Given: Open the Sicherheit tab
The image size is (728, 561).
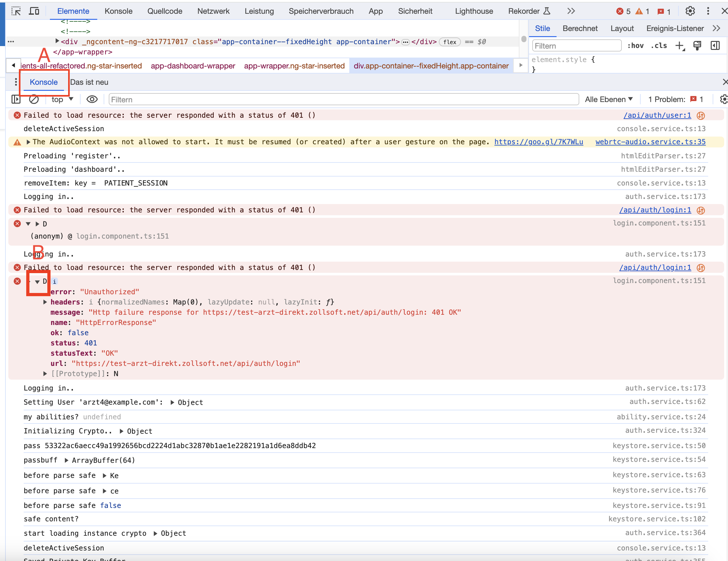Looking at the screenshot, I should (x=415, y=11).
